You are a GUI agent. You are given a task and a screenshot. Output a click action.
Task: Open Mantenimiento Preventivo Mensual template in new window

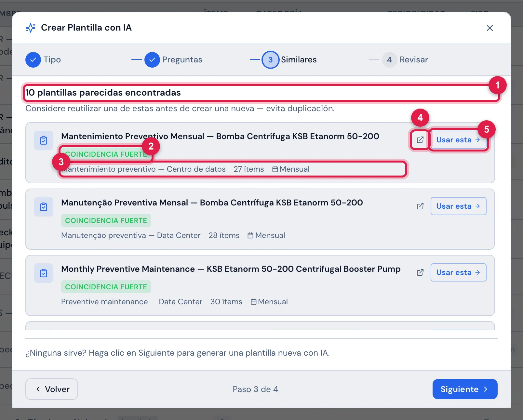pos(420,140)
